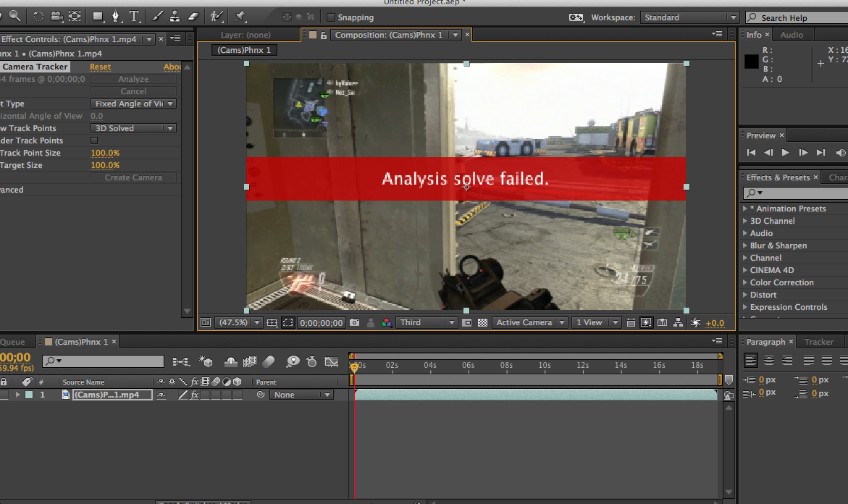Select the Zoom magnifier tool
The height and width of the screenshot is (504, 848).
click(x=15, y=16)
